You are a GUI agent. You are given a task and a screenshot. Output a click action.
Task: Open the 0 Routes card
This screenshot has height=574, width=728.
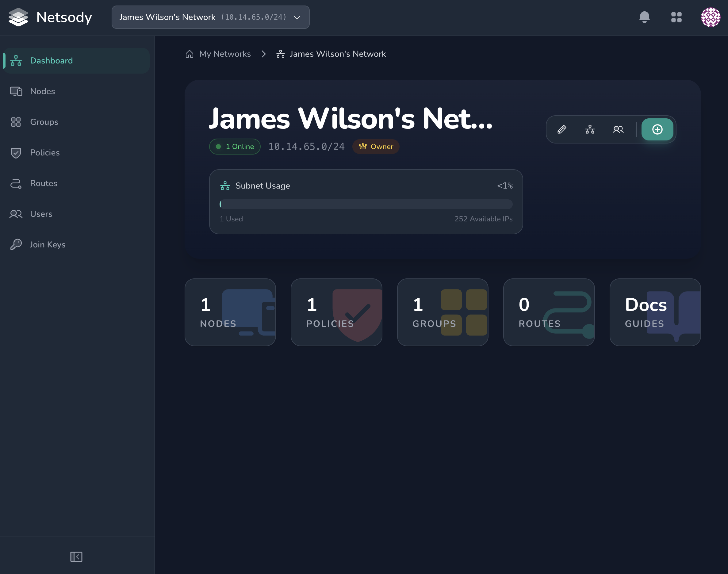(549, 312)
